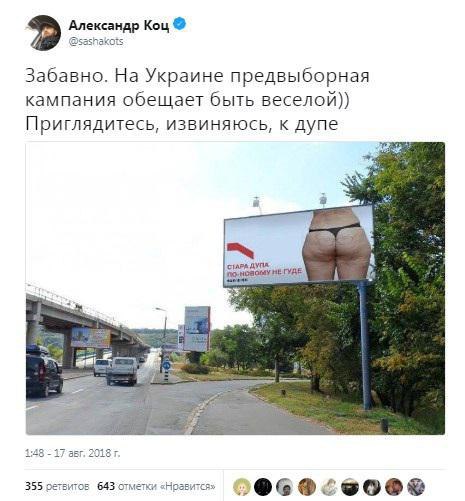This screenshot has width=465, height=501.
Task: Open the fourth liker's brown-orange avatar
Action: pyautogui.click(x=307, y=487)
